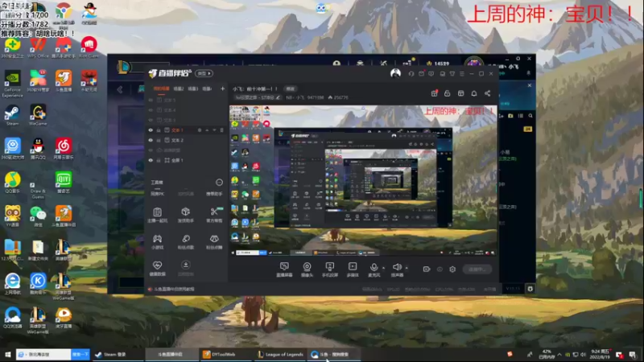Click the share icon above preview
The width and height of the screenshot is (644, 362).
[x=488, y=93]
